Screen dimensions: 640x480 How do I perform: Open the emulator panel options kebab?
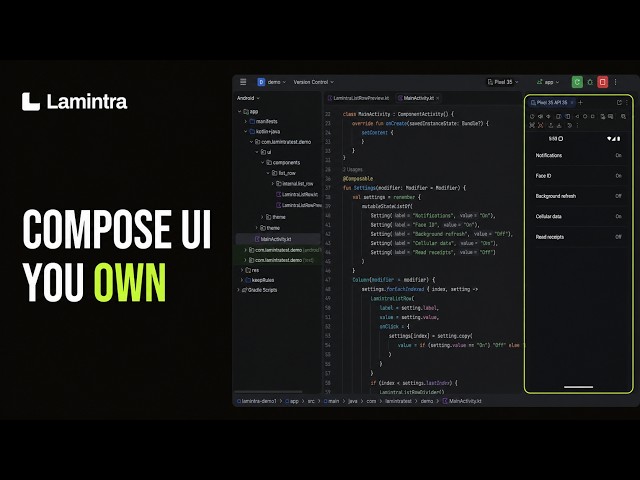point(627,102)
